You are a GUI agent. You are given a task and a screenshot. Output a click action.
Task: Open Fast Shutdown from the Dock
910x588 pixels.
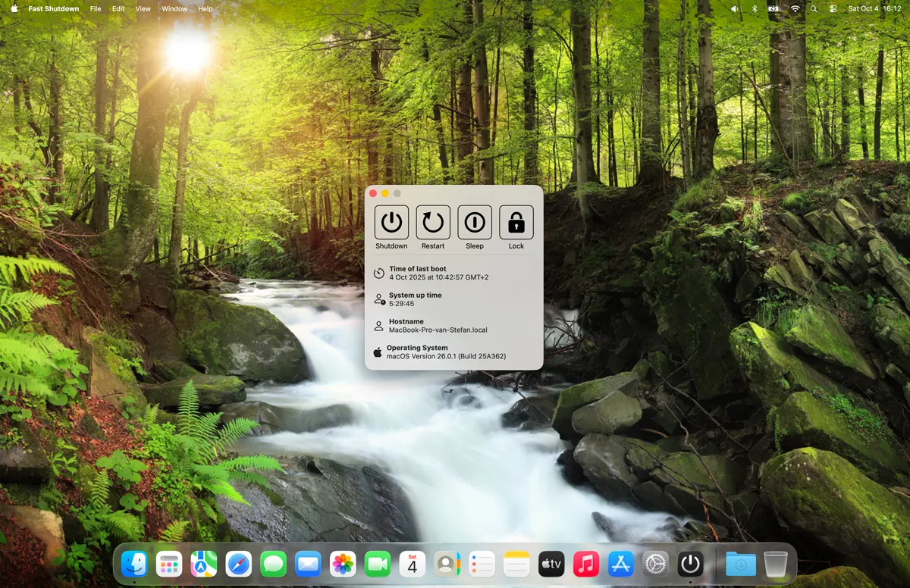pos(690,564)
